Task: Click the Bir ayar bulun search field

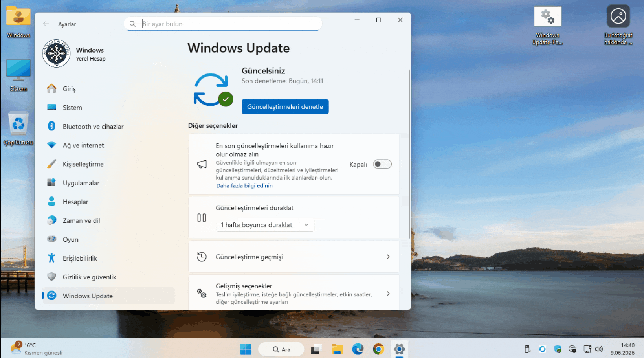Action: pyautogui.click(x=223, y=24)
